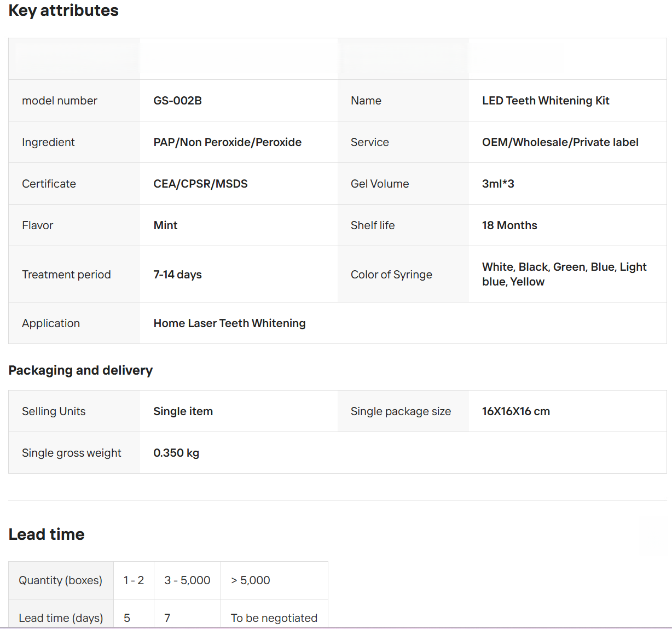
Task: Click the 16X16X16 cm package size
Action: tap(515, 411)
